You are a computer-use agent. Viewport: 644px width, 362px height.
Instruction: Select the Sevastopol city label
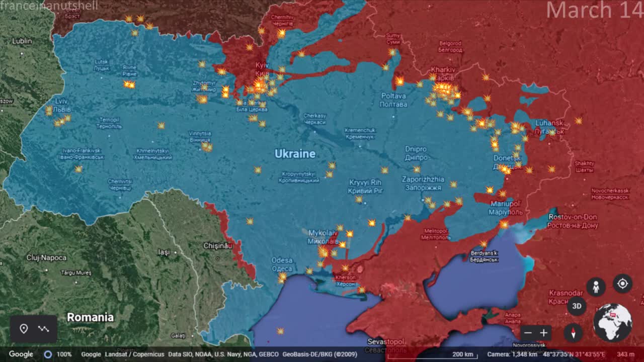click(x=385, y=345)
